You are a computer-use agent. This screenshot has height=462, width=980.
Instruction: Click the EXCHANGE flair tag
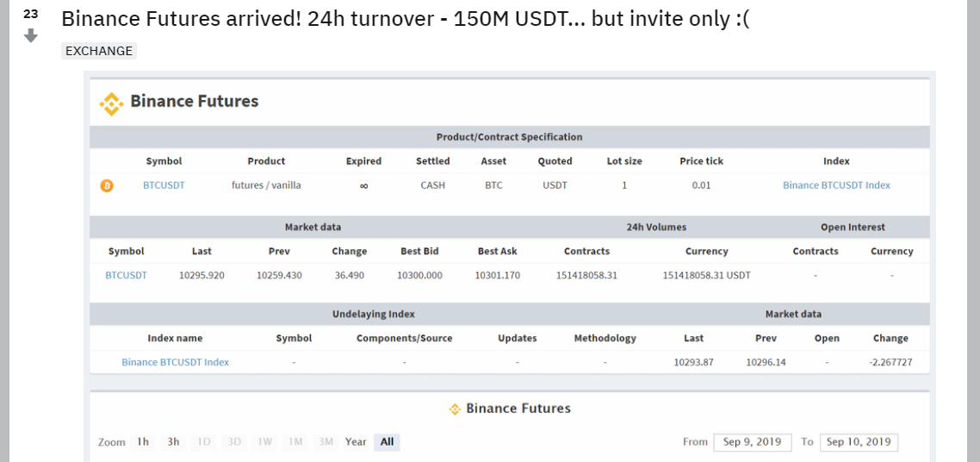99,51
